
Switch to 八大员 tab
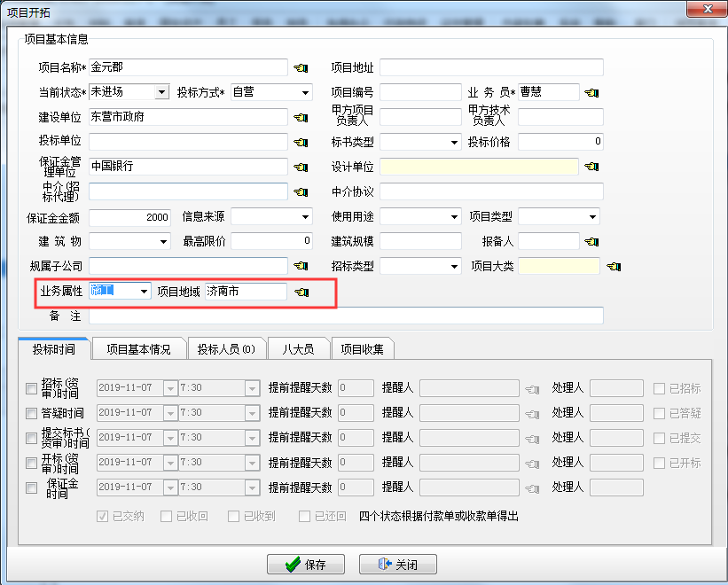click(x=298, y=349)
